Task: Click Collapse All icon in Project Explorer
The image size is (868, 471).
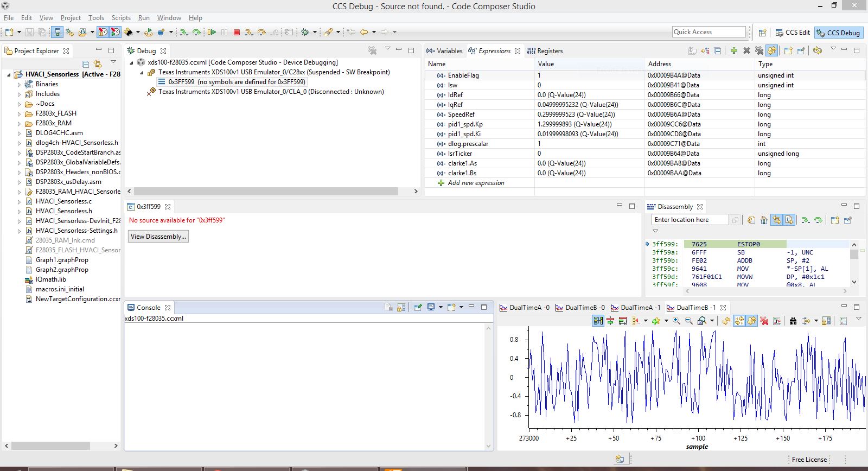Action: (x=85, y=63)
